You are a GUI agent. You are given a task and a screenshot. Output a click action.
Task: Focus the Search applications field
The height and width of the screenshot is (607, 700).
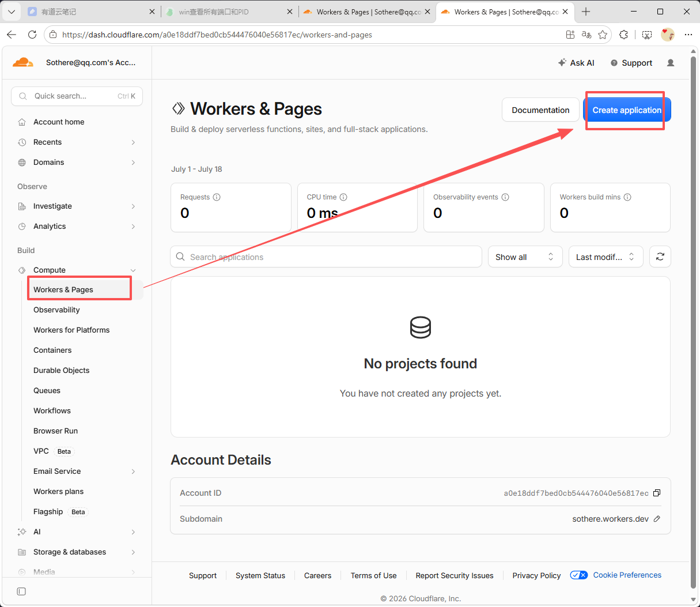[x=326, y=257]
